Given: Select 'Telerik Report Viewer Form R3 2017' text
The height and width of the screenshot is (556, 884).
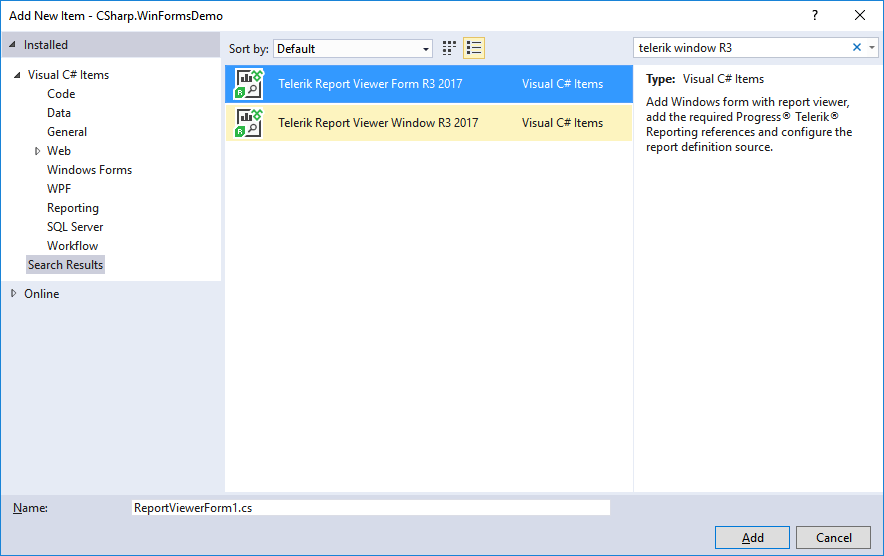Looking at the screenshot, I should (x=370, y=83).
